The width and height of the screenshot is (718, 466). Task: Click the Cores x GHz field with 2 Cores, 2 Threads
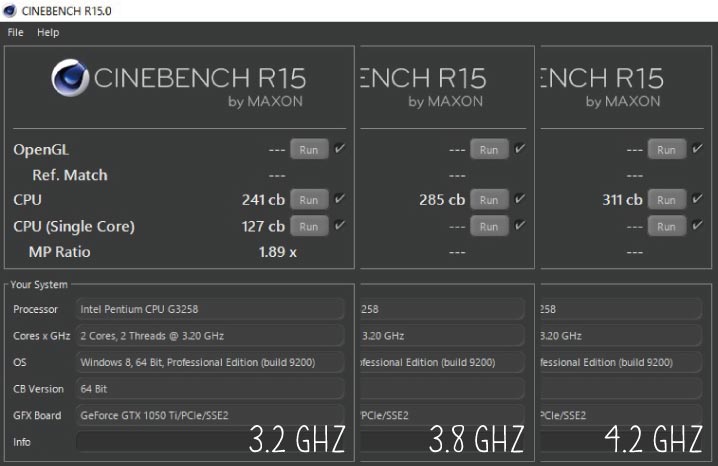click(210, 336)
